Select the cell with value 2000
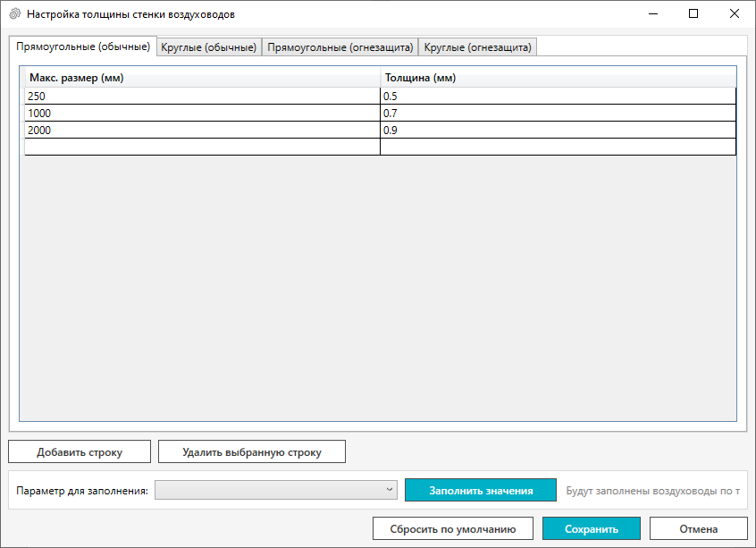The height and width of the screenshot is (548, 756). click(x=203, y=130)
